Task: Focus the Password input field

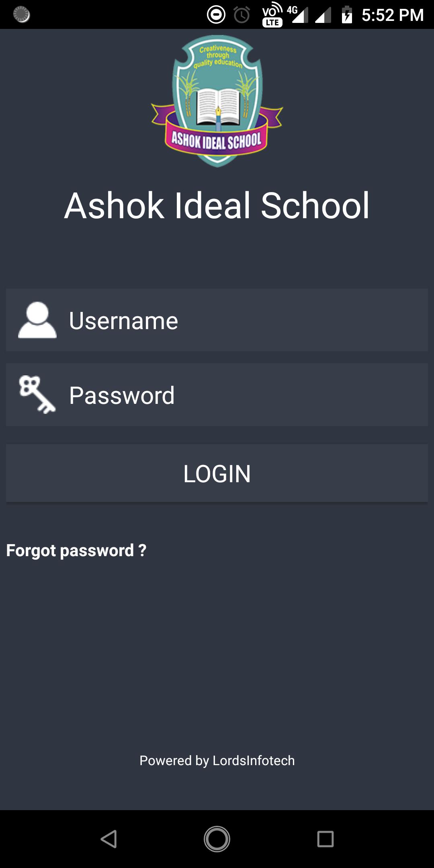Action: (x=217, y=395)
